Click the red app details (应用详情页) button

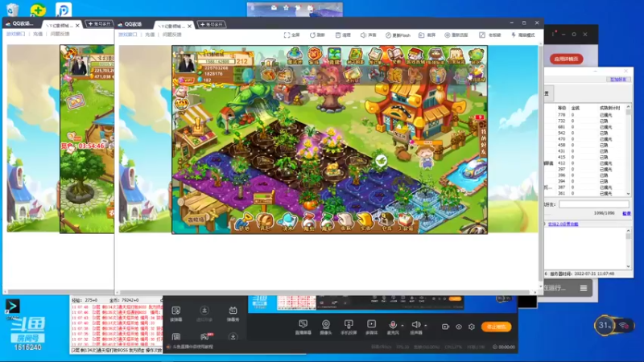567,59
